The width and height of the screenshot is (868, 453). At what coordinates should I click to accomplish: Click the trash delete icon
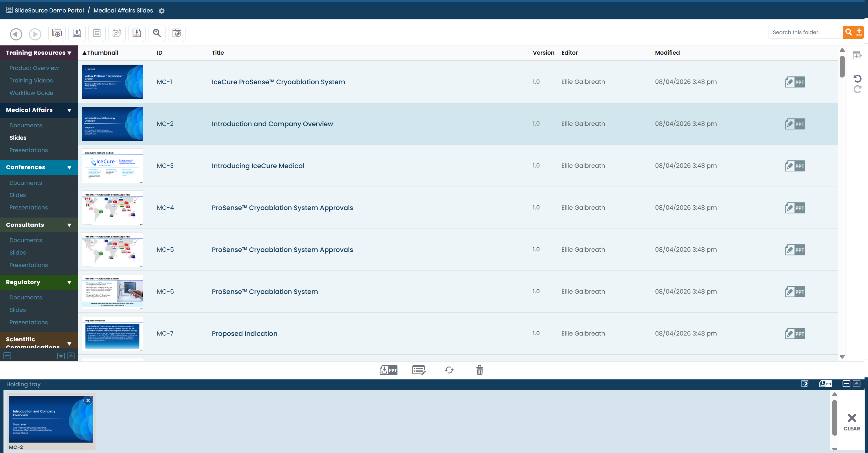[480, 370]
